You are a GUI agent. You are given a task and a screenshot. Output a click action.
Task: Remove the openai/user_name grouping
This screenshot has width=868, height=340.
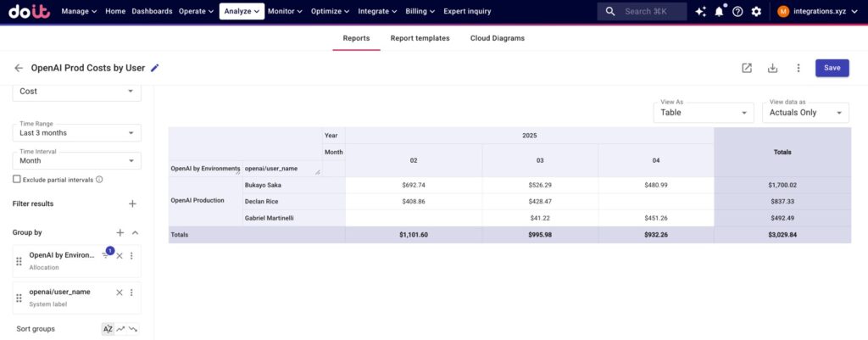pos(120,293)
